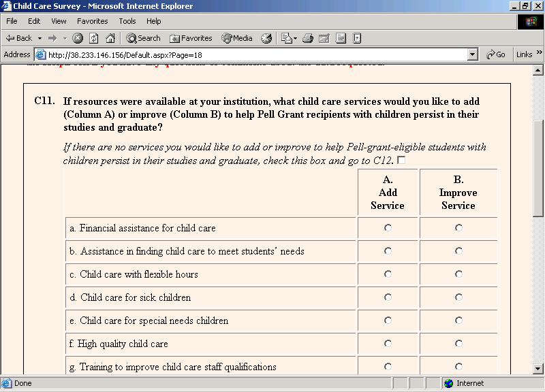Image resolution: width=545 pixels, height=392 pixels.
Task: Select Add Service for sick children
Action: [x=388, y=297]
